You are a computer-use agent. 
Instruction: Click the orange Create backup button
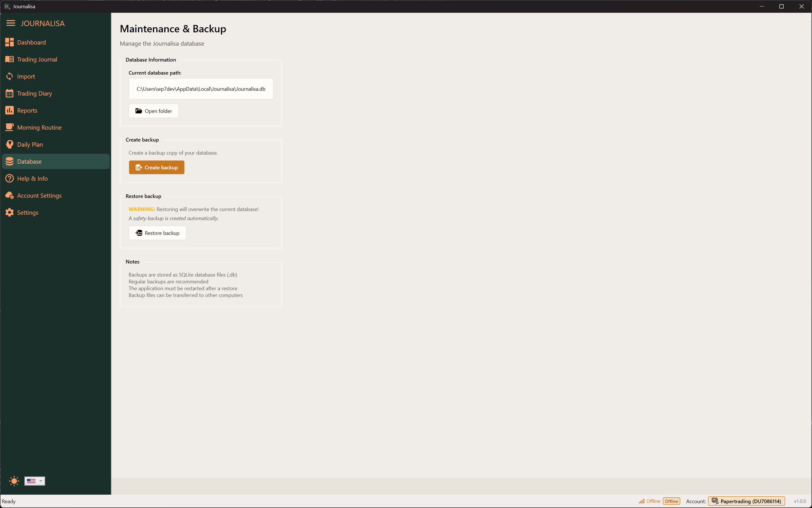click(x=157, y=167)
